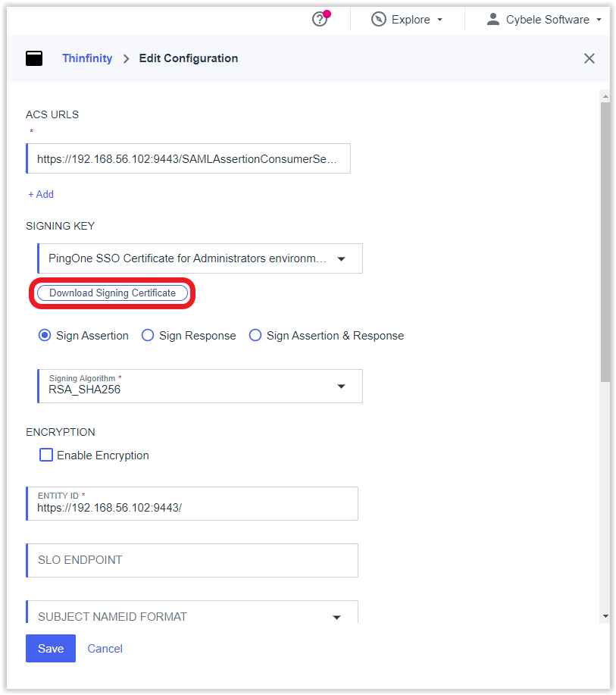Open the help question mark icon
616x695 pixels.
click(x=320, y=20)
